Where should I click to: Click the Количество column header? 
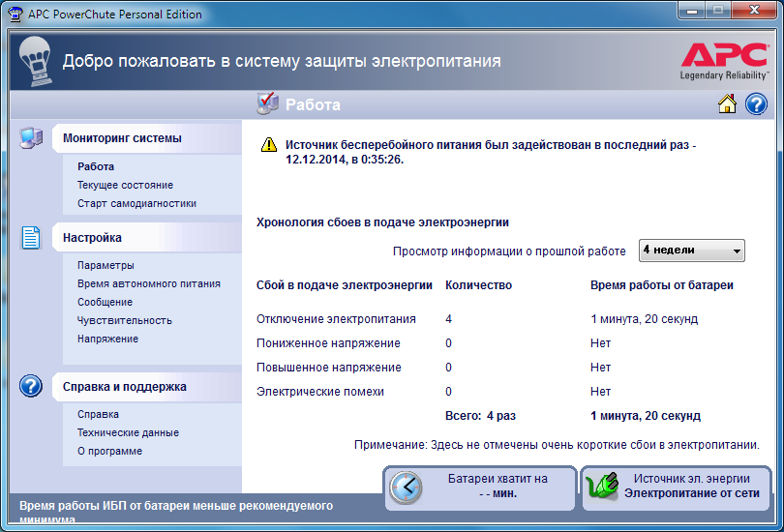coord(478,285)
